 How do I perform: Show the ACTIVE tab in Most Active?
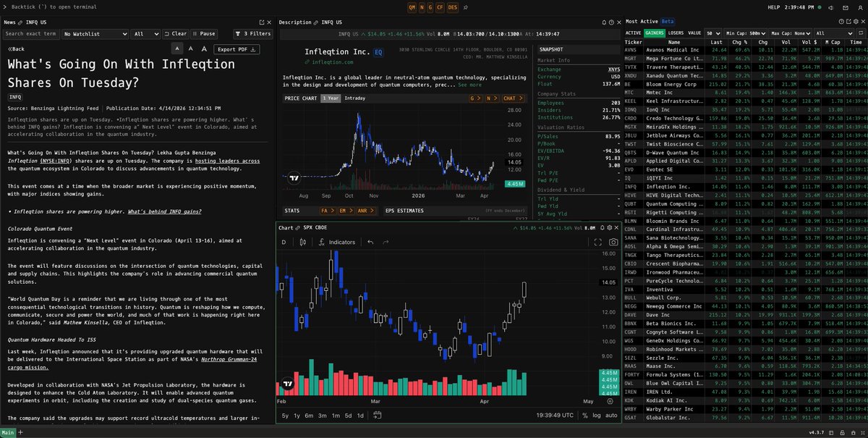(634, 33)
